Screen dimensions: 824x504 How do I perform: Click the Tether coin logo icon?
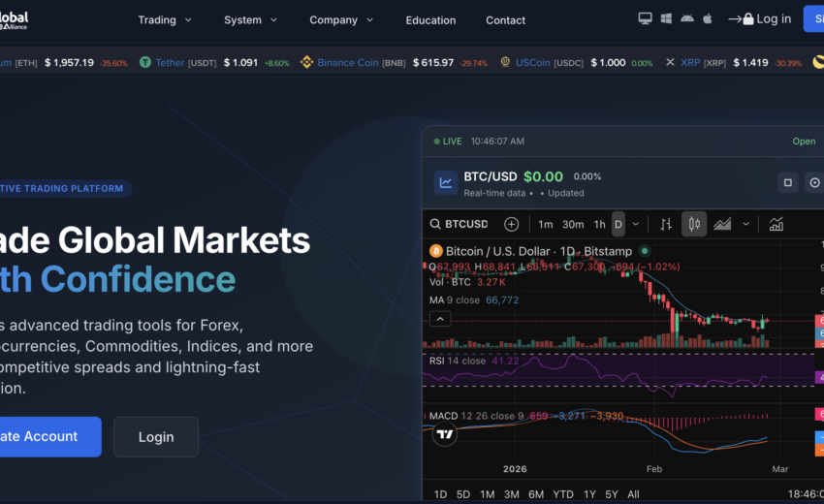[145, 63]
